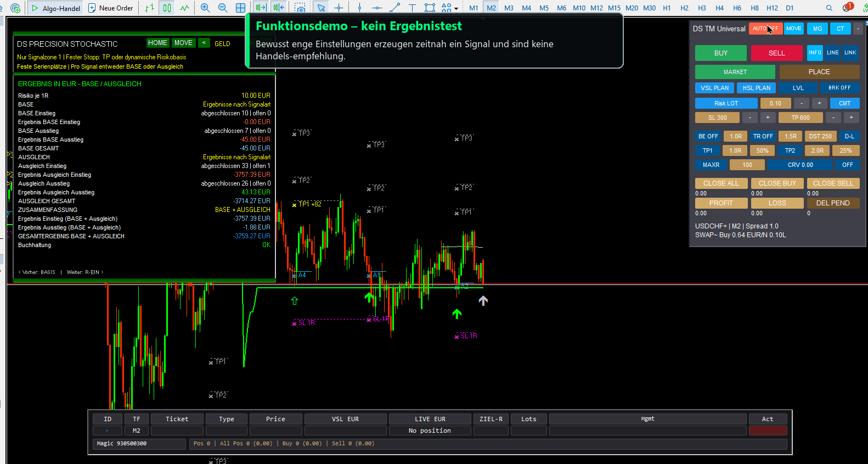Click the PLACE button
This screenshot has height=464, width=868.
pos(819,72)
